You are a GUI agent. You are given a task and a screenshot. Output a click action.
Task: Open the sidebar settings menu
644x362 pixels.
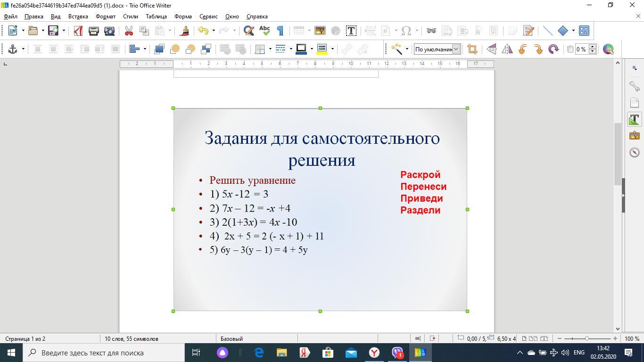pyautogui.click(x=635, y=68)
